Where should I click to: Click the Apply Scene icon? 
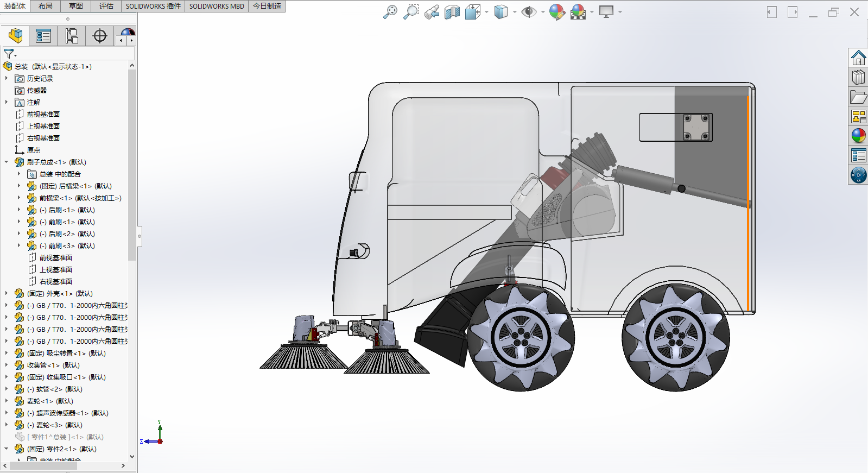(x=578, y=12)
